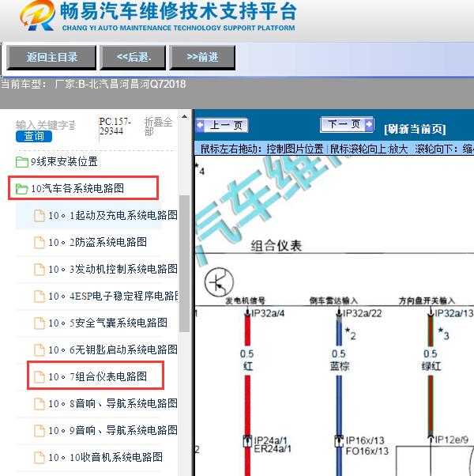The height and width of the screenshot is (476, 474).
Task: Click the page icon beside 10。4ESP电子稳定程序电路图
Action: 39,297
